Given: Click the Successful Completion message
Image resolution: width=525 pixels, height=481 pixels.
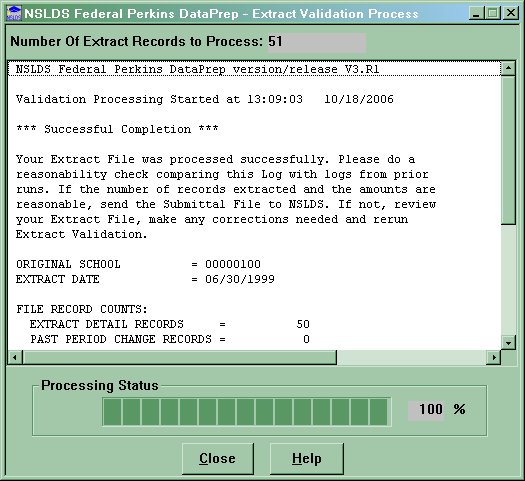Looking at the screenshot, I should click(x=117, y=129).
